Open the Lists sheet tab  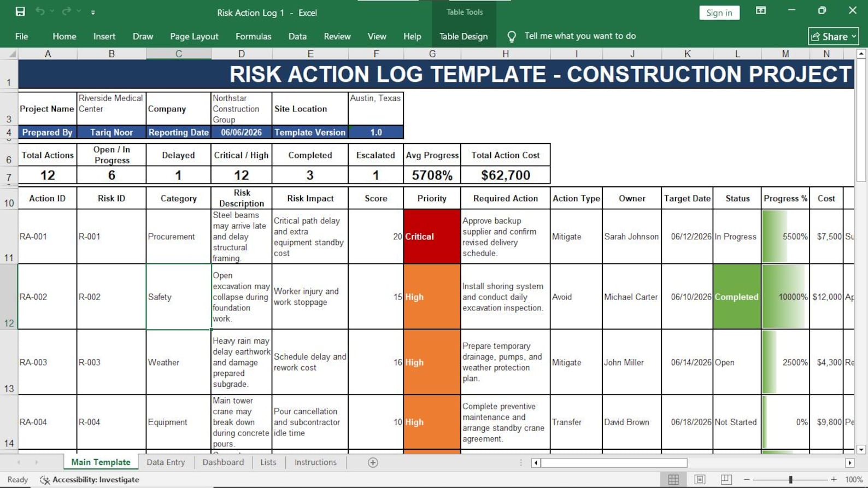(x=268, y=462)
